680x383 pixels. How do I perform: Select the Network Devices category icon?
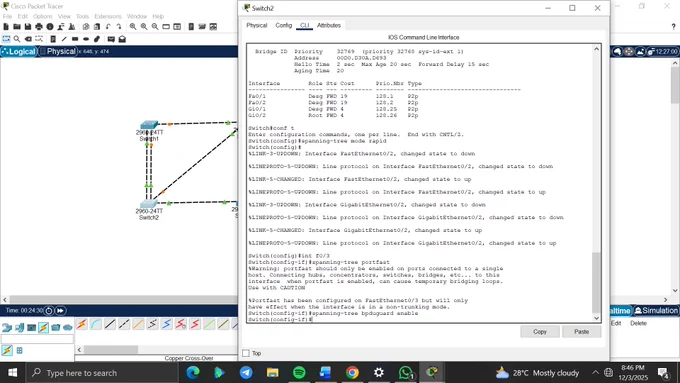(7, 327)
